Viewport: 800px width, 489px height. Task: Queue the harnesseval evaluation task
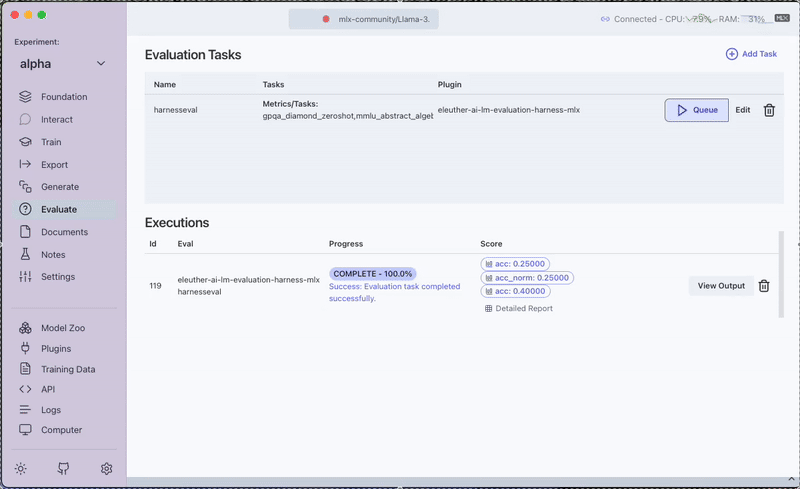pyautogui.click(x=696, y=110)
